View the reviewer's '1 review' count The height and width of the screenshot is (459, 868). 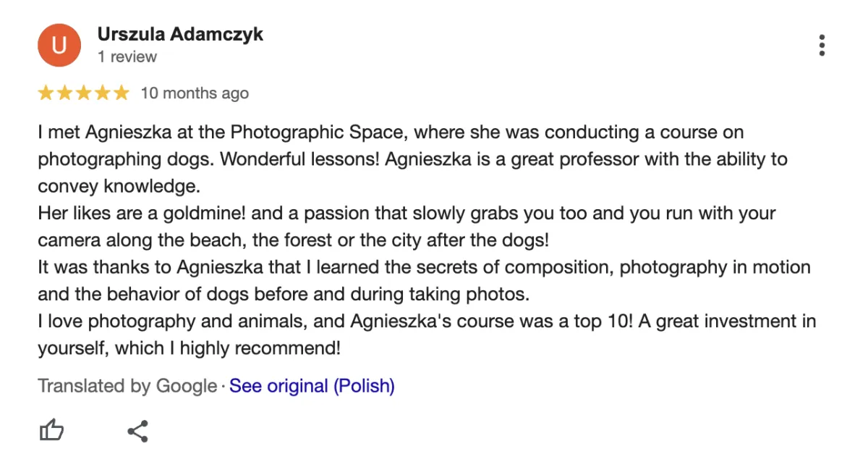point(127,56)
